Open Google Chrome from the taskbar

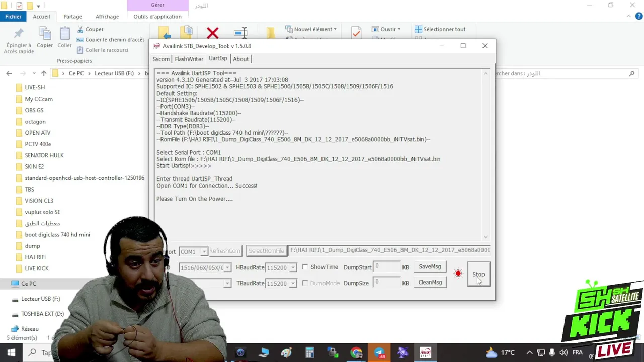click(356, 353)
